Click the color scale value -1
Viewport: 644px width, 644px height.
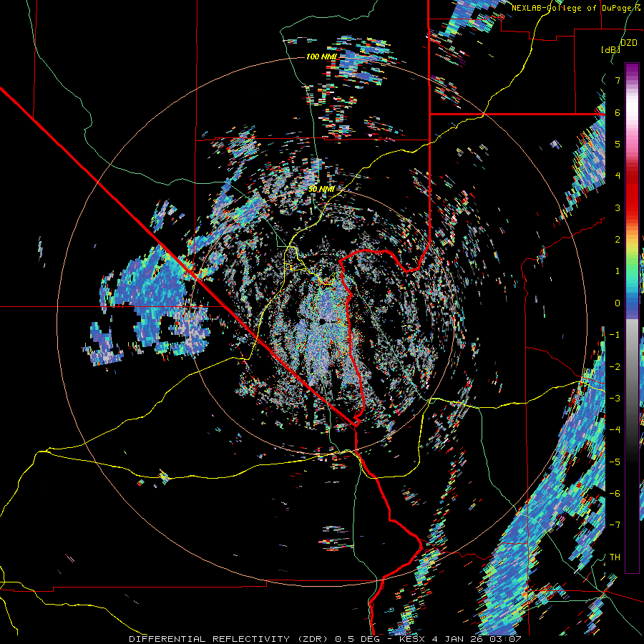point(615,335)
